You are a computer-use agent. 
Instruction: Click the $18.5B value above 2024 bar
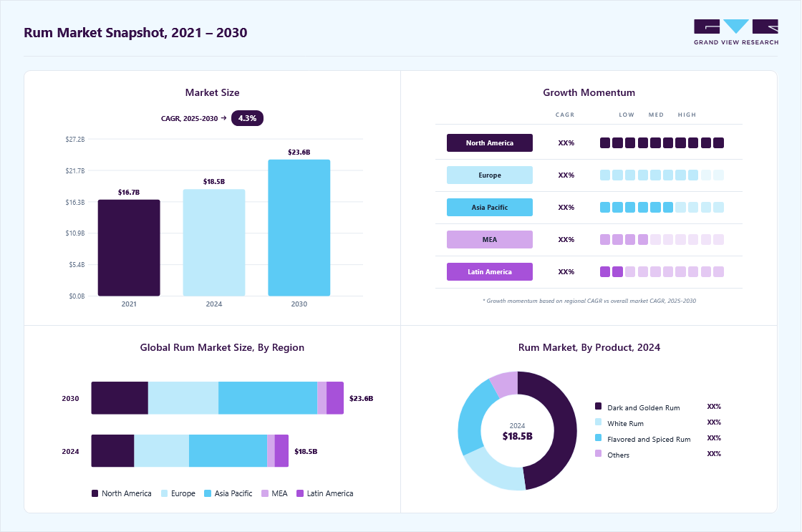(214, 182)
